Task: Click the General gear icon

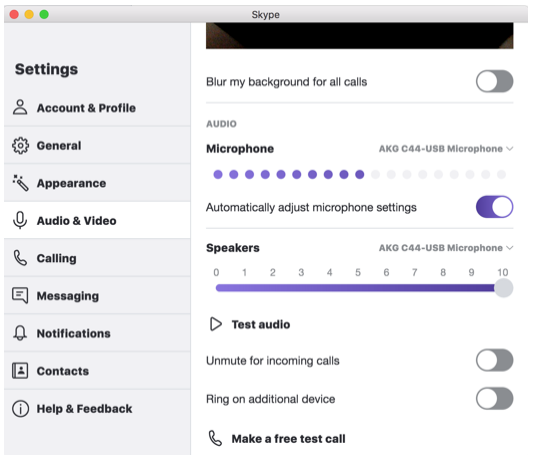Action: (21, 146)
